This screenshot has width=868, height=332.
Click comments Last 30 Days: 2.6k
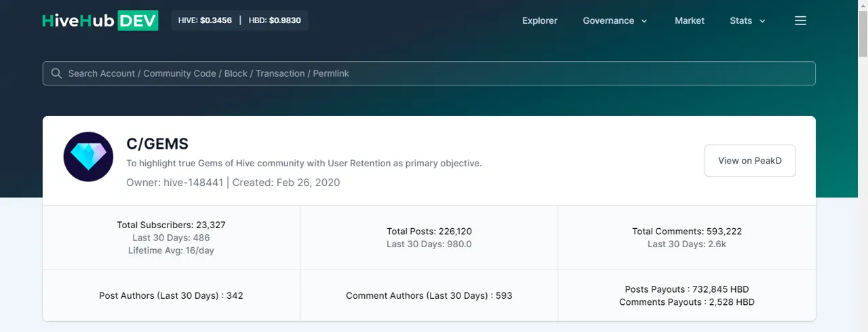pos(687,244)
